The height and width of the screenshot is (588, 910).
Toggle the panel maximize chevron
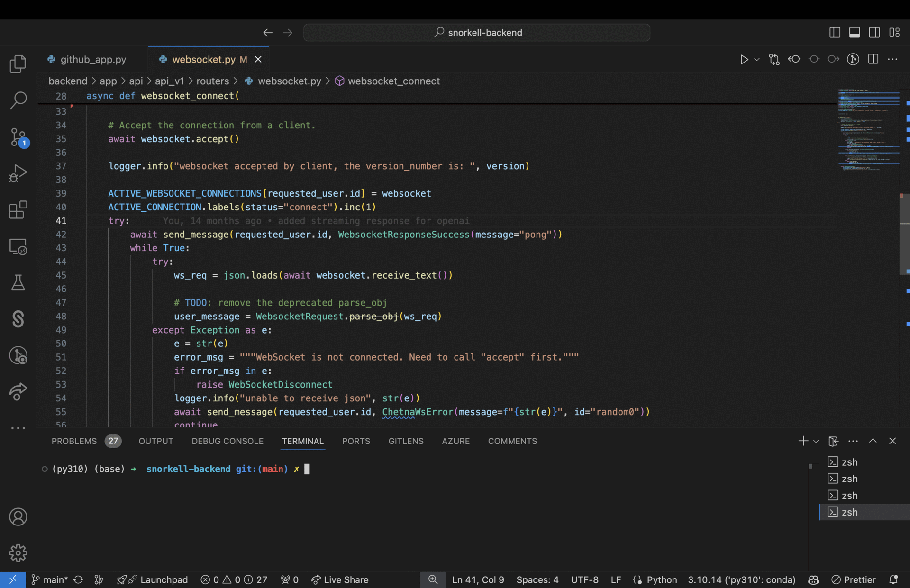pos(872,441)
